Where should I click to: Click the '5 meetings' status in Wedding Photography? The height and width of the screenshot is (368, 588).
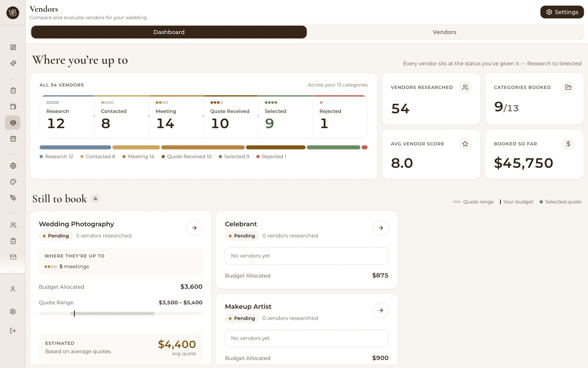coord(67,266)
